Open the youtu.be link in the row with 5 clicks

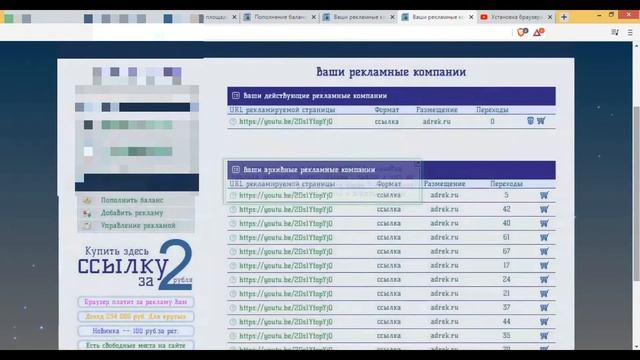(286, 196)
